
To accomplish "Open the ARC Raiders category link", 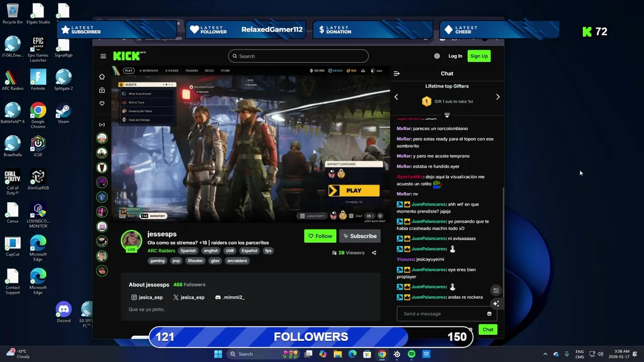I will (x=161, y=251).
